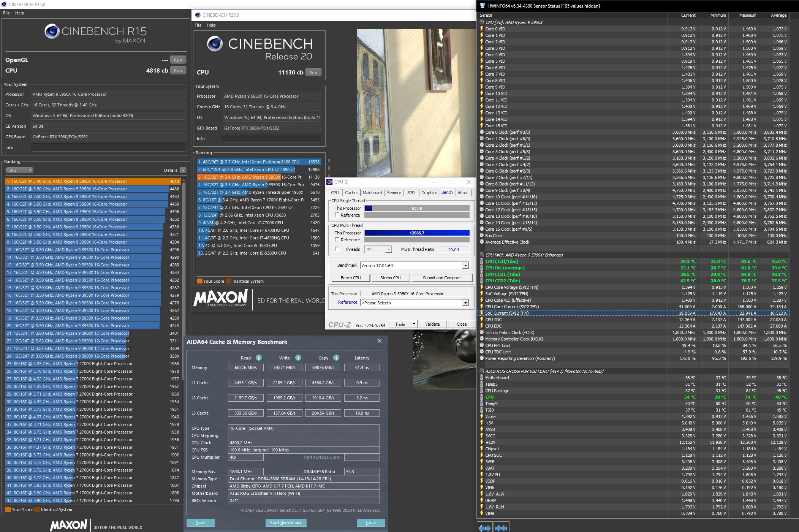Open the CPU ranking dropdown in Cinebench R15
This screenshot has height=532, width=799.
(x=20, y=170)
